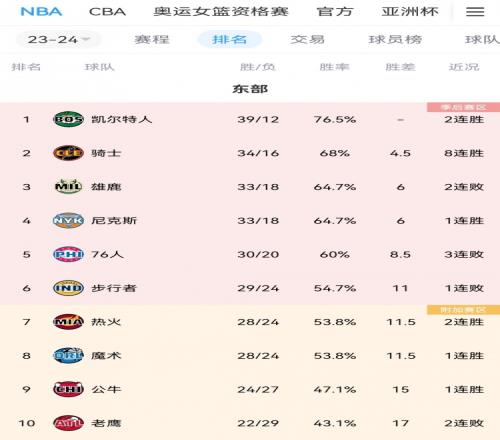Viewport: 500px width, 440px height.
Task: Select the Hawks ATL team logo
Action: point(68,423)
